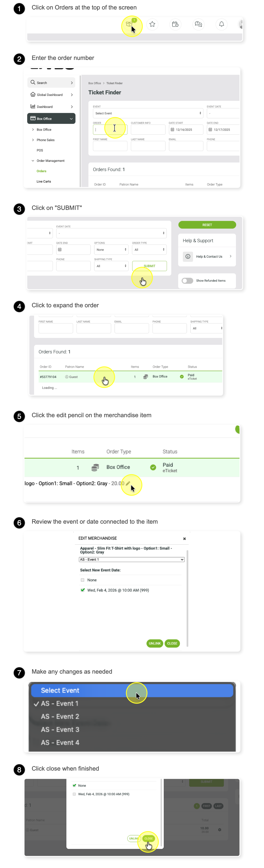Click the ORDER number input field
Image resolution: width=264 pixels, height=868 pixels.
pos(110,130)
